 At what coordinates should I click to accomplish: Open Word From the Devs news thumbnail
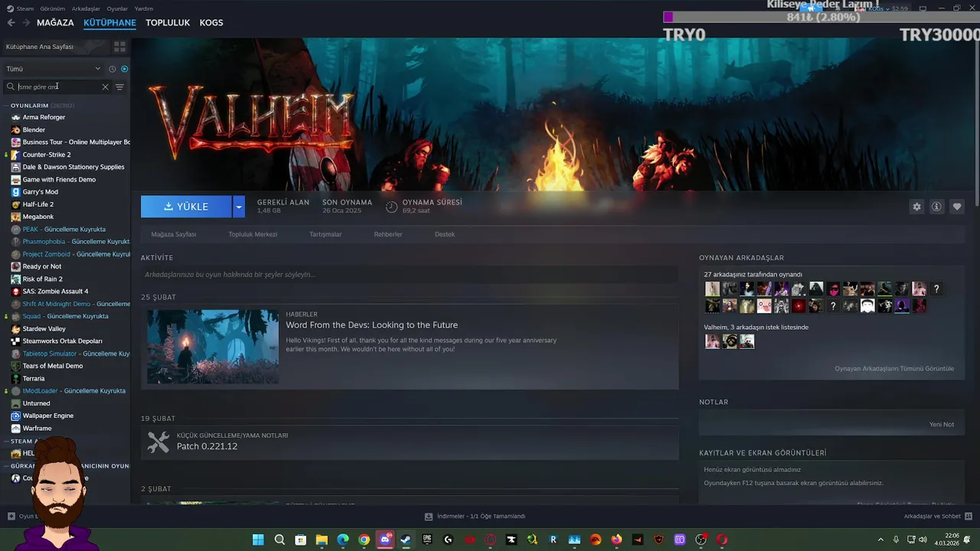pyautogui.click(x=213, y=347)
